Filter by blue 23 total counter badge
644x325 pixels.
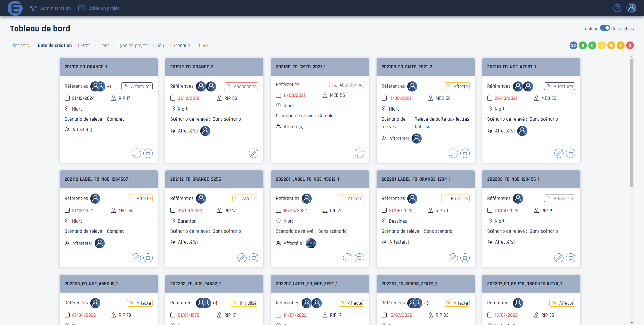(573, 45)
